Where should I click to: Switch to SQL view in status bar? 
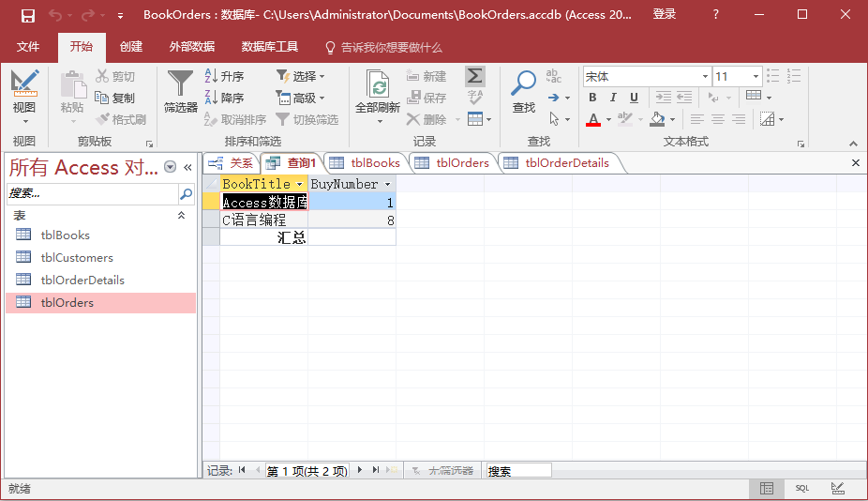tap(802, 489)
